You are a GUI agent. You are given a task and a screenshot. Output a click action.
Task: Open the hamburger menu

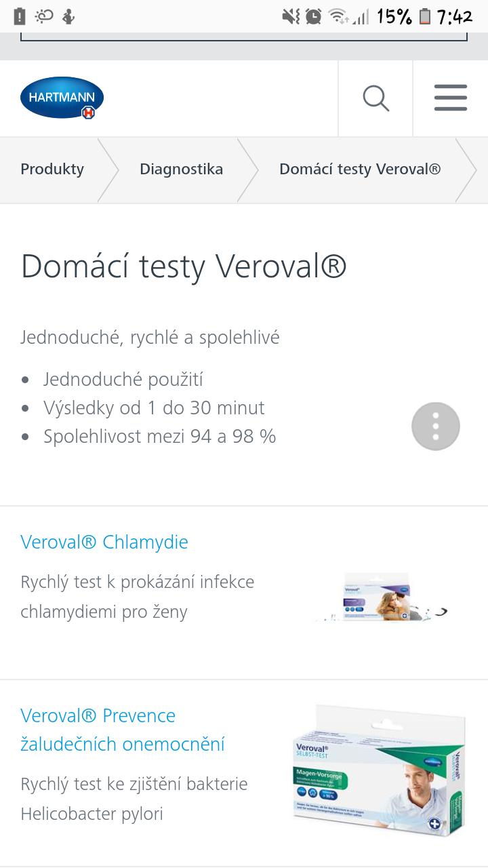[x=451, y=98]
